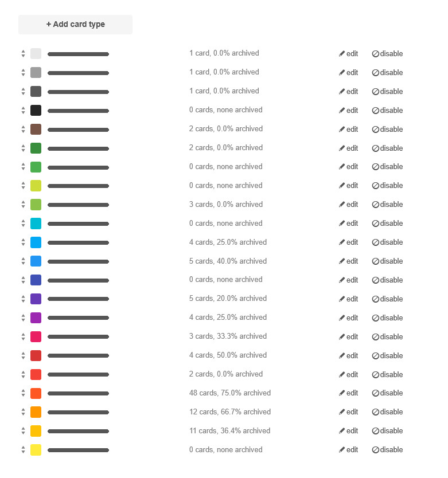This screenshot has height=478, width=448.
Task: Select the purple color swatch
Action: pyautogui.click(x=35, y=299)
